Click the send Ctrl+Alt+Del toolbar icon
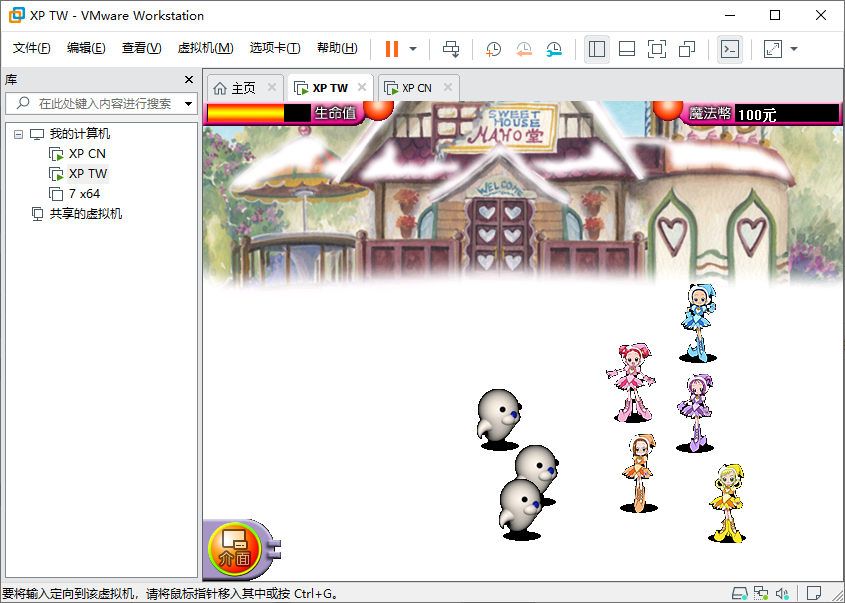845x603 pixels. pos(451,49)
